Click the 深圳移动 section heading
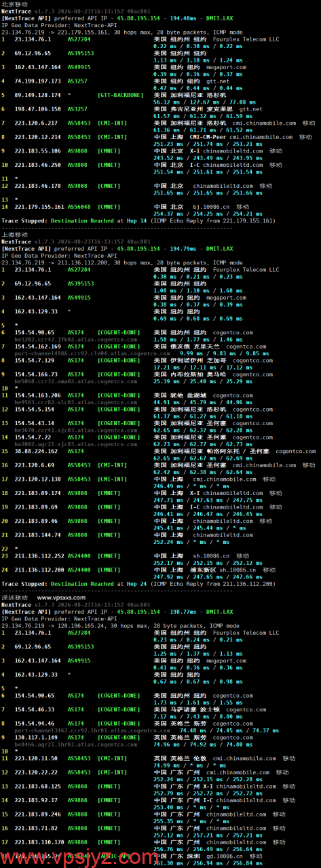The height and width of the screenshot is (868, 321). (x=15, y=598)
